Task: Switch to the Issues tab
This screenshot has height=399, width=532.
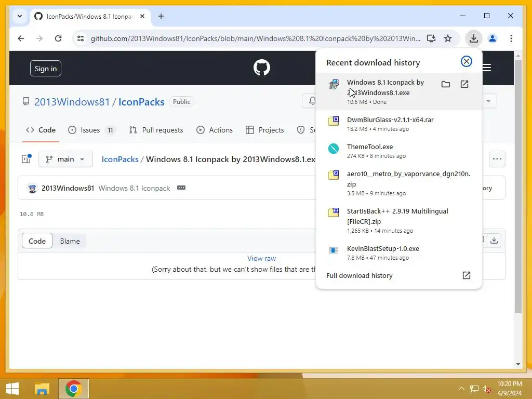Action: click(x=91, y=130)
